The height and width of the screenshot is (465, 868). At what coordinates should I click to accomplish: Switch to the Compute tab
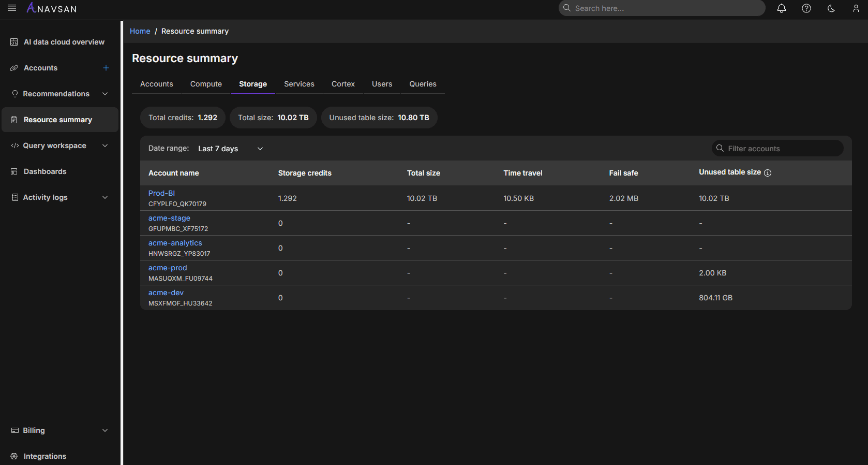tap(206, 84)
